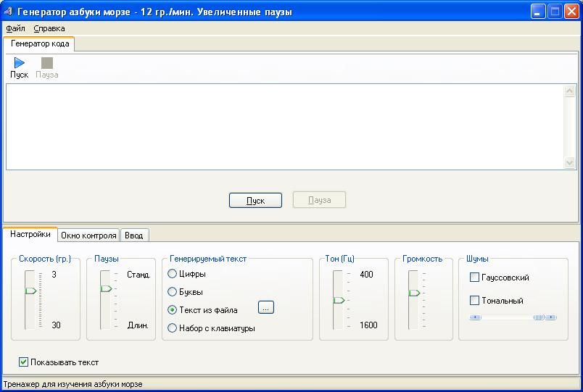The height and width of the screenshot is (392, 583).
Task: Select the Буквы radio option
Action: [x=173, y=292]
